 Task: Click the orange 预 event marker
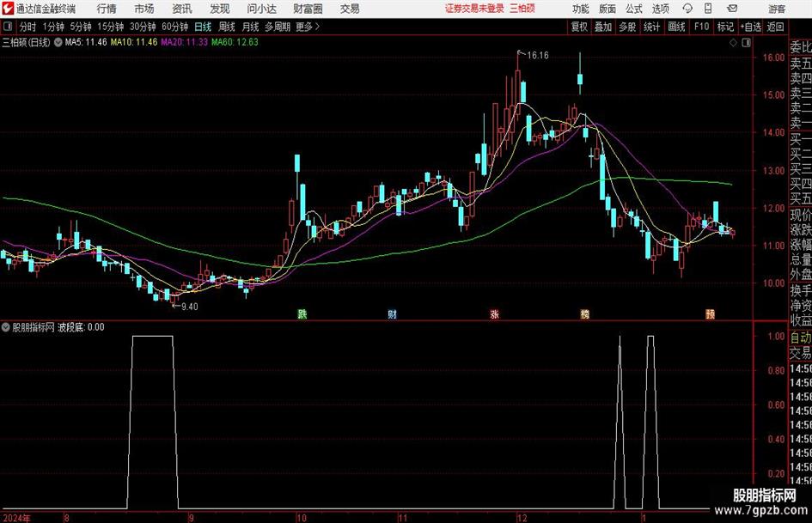pyautogui.click(x=710, y=313)
